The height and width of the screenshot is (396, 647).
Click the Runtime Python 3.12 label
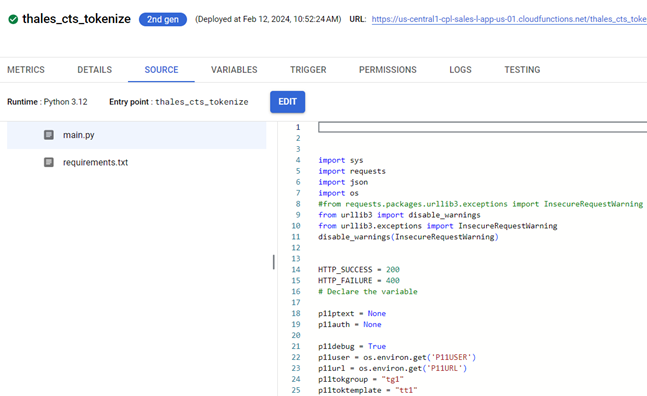(47, 102)
